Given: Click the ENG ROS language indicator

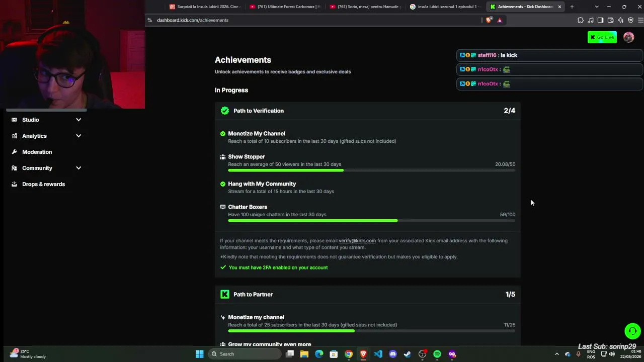Looking at the screenshot, I should pyautogui.click(x=591, y=354).
